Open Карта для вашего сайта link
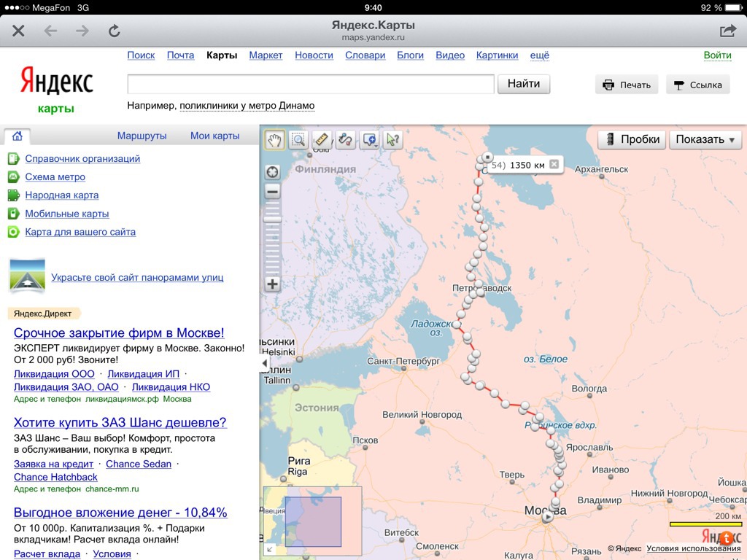This screenshot has height=560, width=747. (80, 232)
